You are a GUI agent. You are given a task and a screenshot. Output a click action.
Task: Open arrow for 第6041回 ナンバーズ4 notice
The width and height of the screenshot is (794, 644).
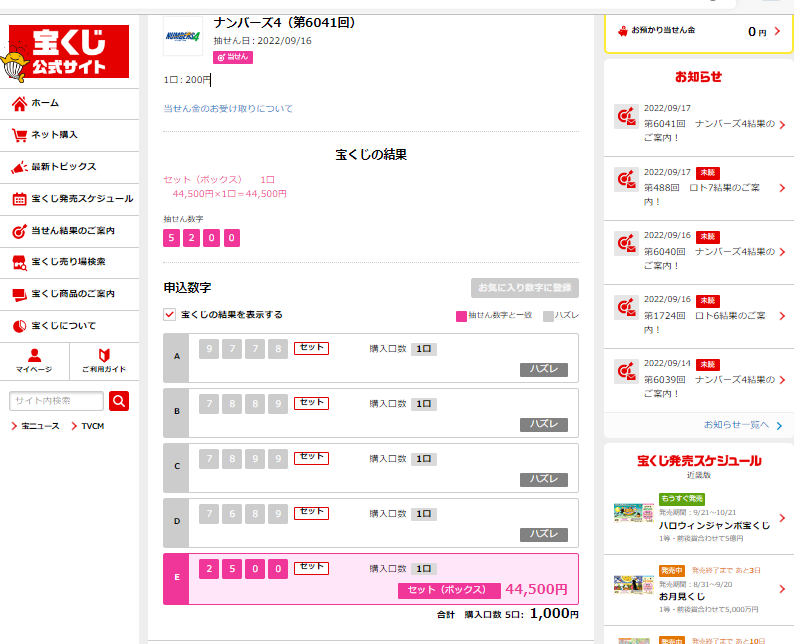pos(782,125)
